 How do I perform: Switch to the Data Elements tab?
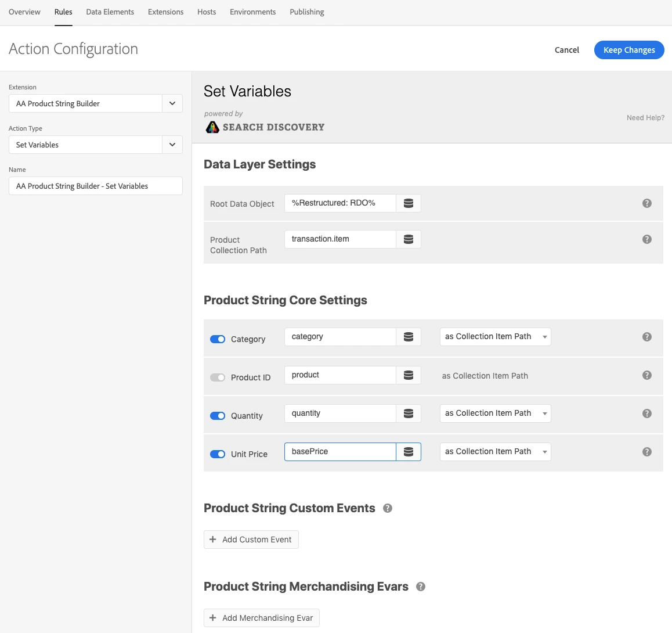pyautogui.click(x=110, y=12)
